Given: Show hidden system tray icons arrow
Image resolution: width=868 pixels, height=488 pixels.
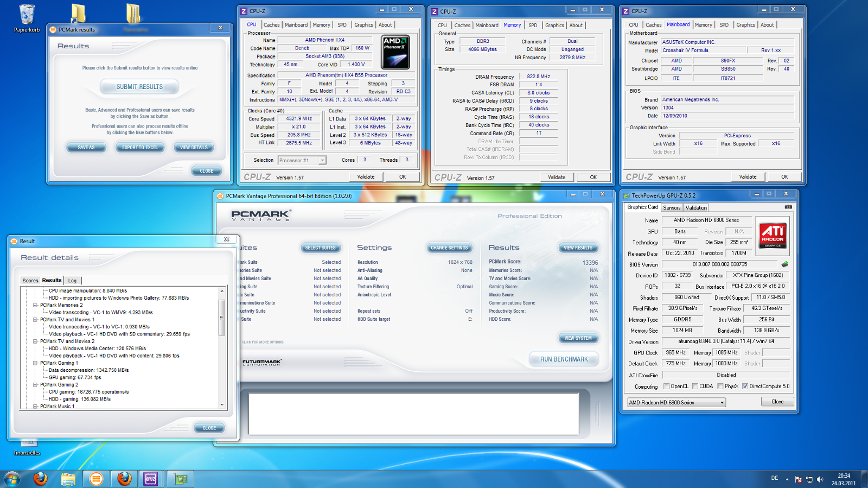Looking at the screenshot, I should 787,479.
